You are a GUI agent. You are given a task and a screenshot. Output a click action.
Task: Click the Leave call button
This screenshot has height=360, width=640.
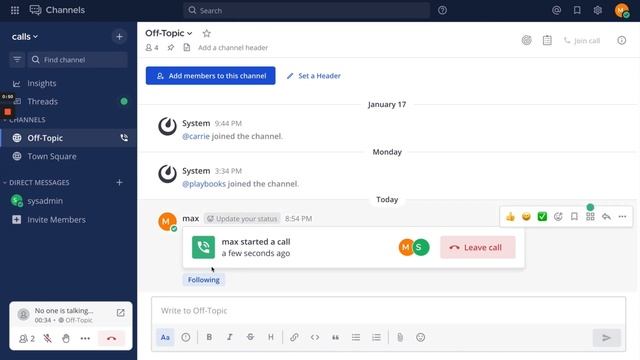click(x=478, y=247)
